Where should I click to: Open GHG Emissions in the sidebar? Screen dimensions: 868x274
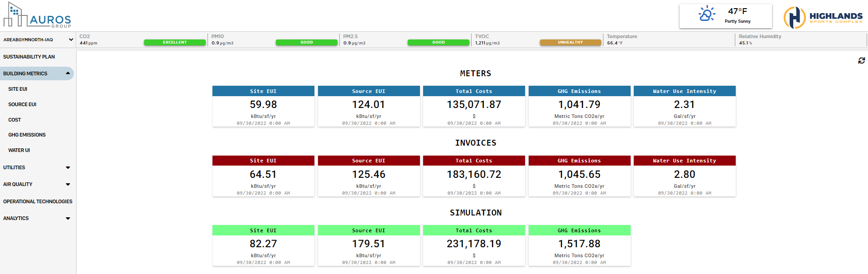[27, 135]
